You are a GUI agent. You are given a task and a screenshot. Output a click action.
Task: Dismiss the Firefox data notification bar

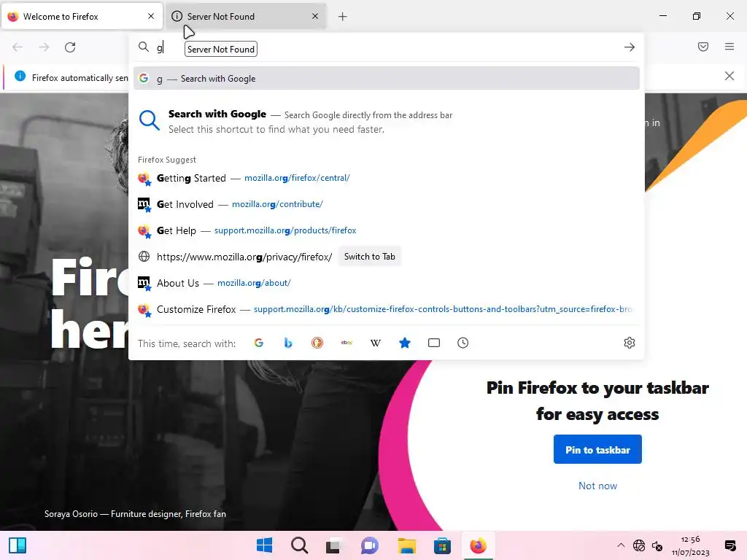[x=729, y=76]
